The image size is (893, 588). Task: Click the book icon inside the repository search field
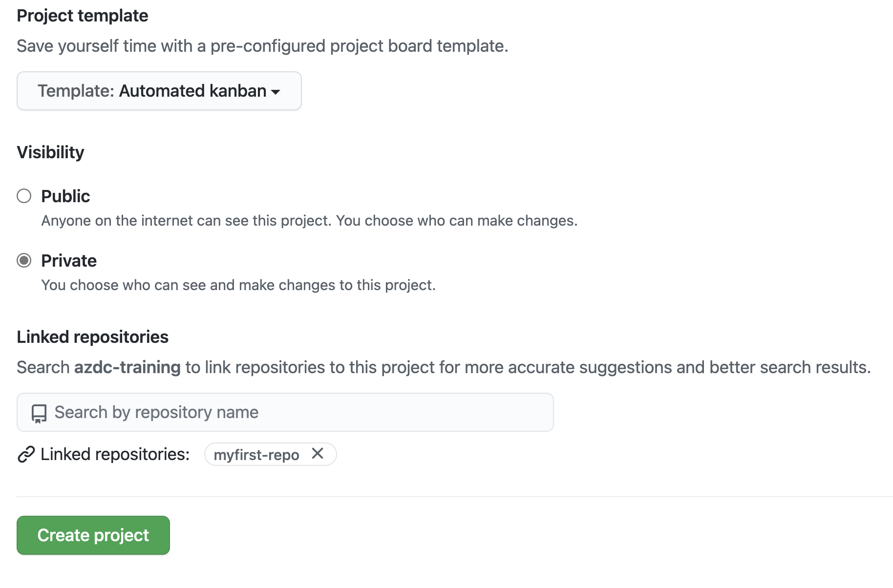pyautogui.click(x=39, y=413)
